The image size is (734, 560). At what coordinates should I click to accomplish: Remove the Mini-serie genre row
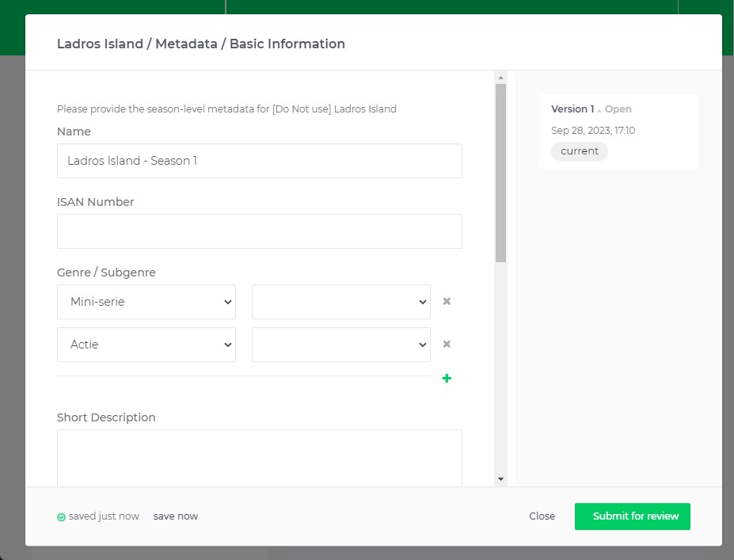[x=447, y=302]
